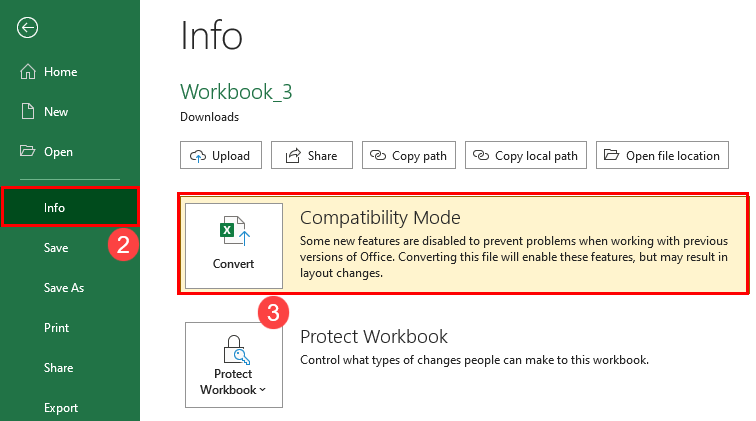This screenshot has height=421, width=756.
Task: Click the Excel file convert icon
Action: 235,231
